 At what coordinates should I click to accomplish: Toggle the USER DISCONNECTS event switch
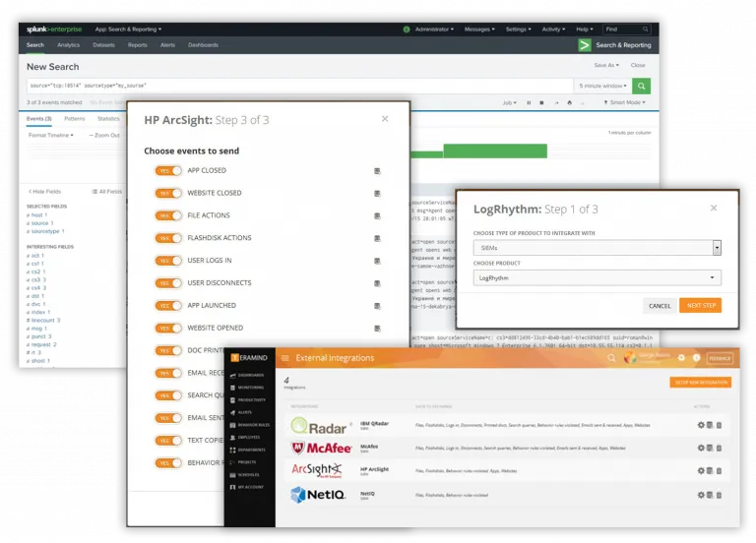click(x=168, y=283)
